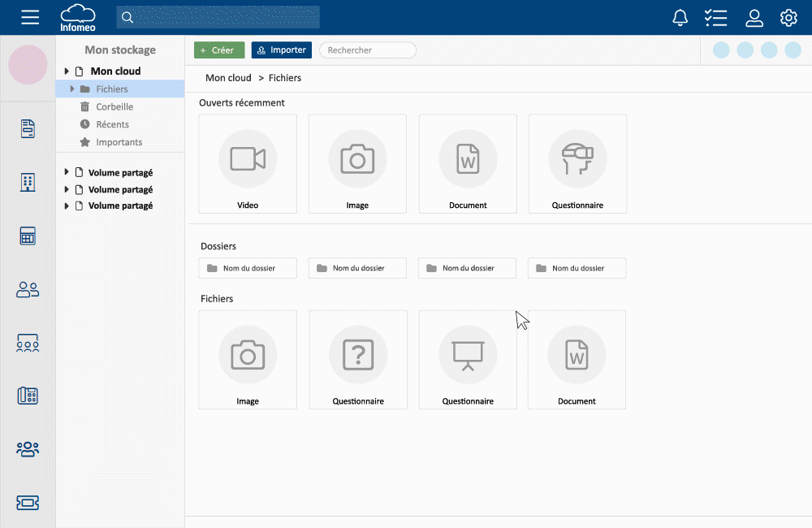This screenshot has width=812, height=528.
Task: Open the contacts sidebar icon
Action: point(28,290)
